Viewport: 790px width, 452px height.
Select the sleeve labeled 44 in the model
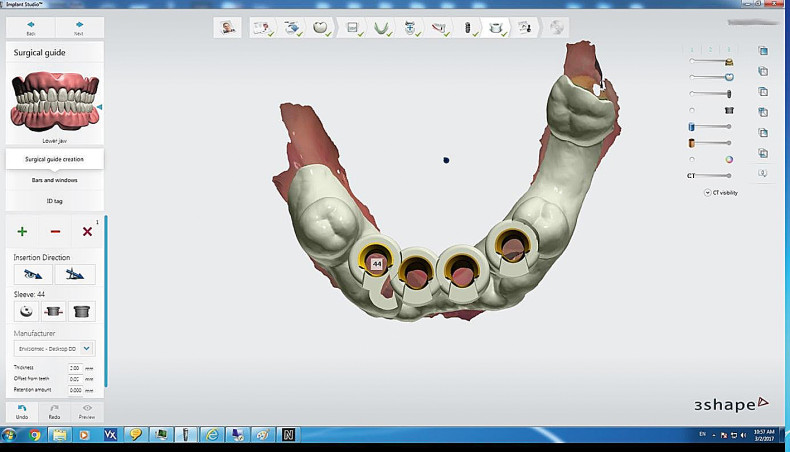[376, 262]
